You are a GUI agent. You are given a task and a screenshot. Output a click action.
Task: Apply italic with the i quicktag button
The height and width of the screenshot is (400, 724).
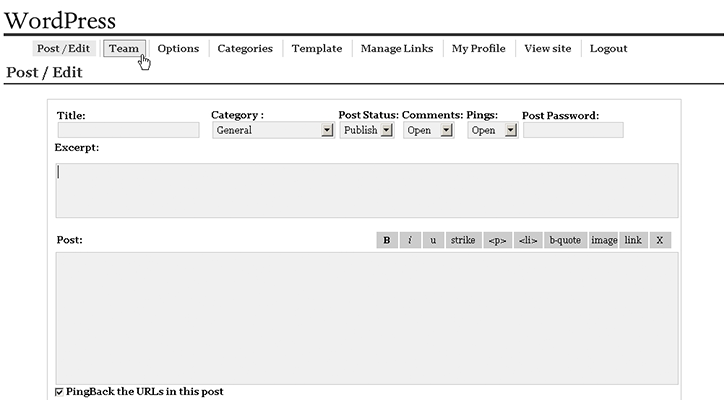tap(410, 240)
